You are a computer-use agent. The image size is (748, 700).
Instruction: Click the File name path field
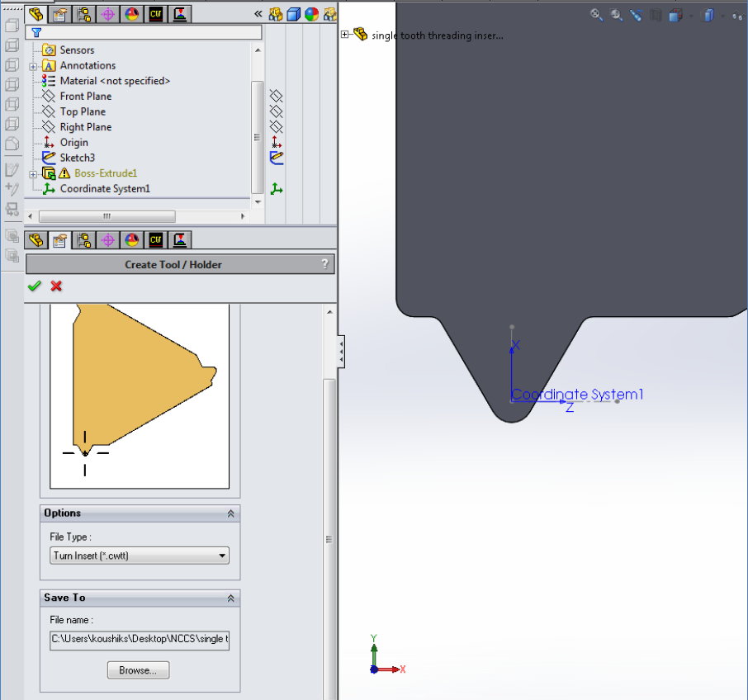tap(140, 640)
